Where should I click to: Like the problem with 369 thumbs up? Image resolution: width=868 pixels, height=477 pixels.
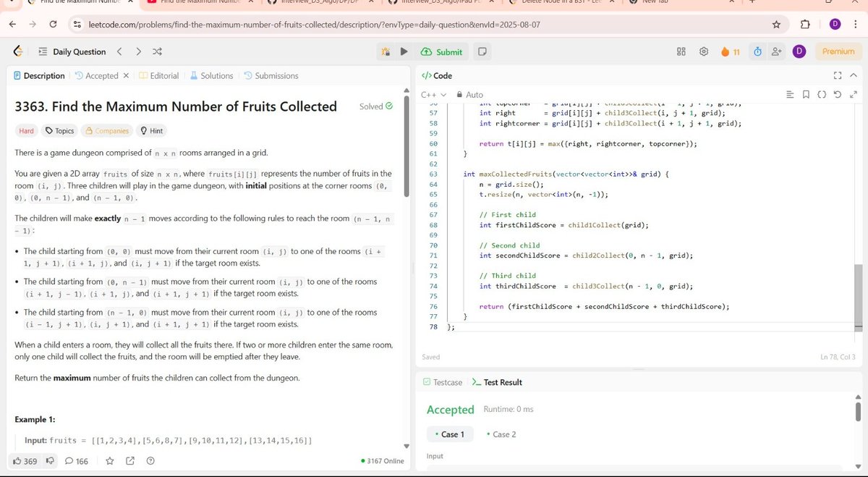coord(25,461)
